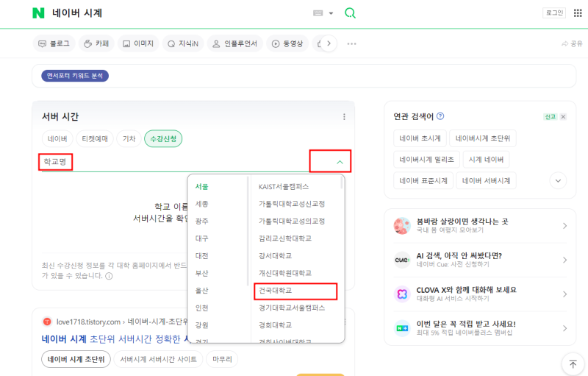
Task: Choose 가톨릭대학교성신교정 from the school list
Action: tap(292, 204)
